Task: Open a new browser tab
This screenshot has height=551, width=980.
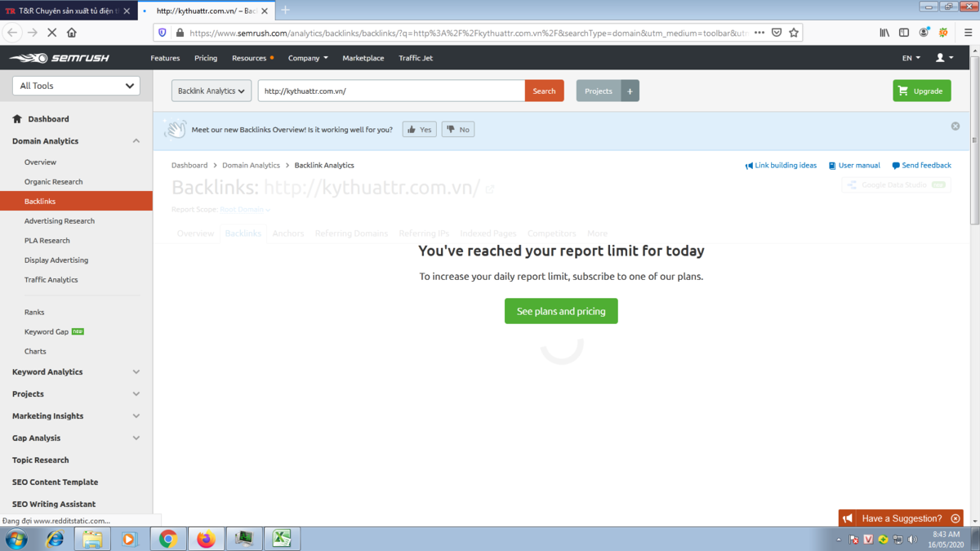Action: [x=285, y=11]
